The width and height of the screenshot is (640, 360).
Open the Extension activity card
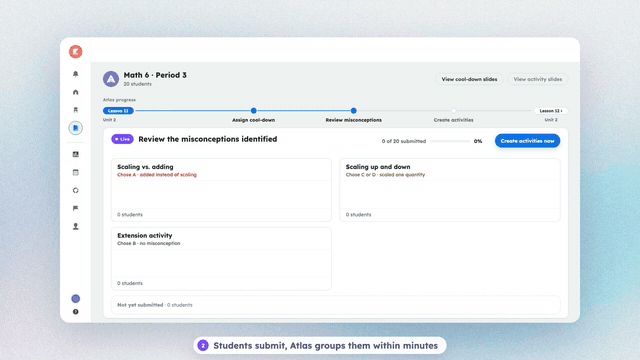[221, 259]
